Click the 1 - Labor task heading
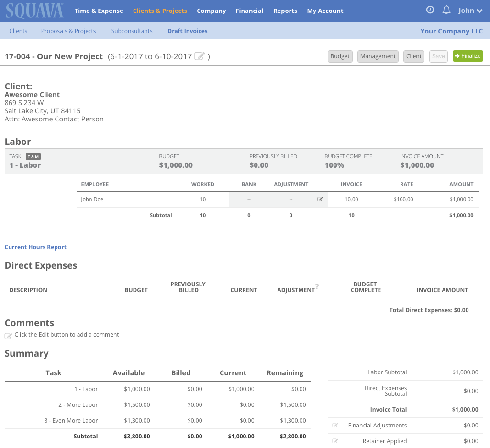490x448 pixels. click(x=25, y=165)
